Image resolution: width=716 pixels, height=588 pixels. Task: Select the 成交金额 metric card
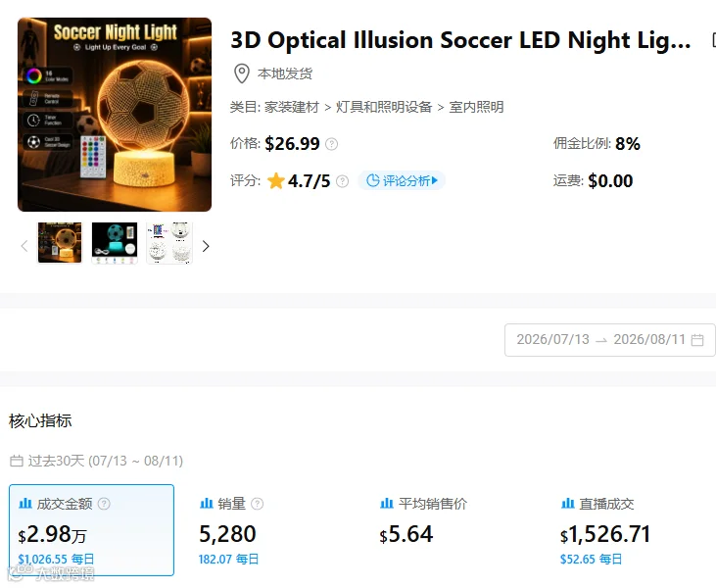(91, 530)
